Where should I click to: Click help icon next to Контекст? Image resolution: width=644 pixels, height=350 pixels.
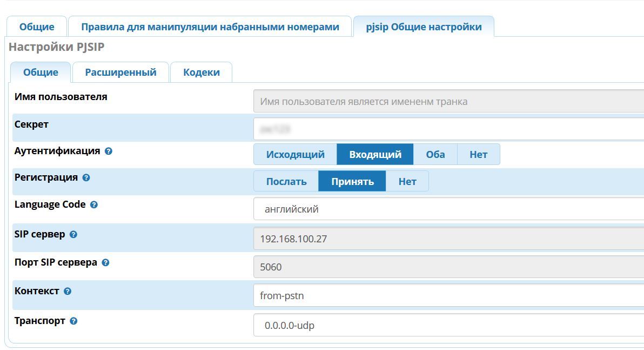[x=68, y=291]
